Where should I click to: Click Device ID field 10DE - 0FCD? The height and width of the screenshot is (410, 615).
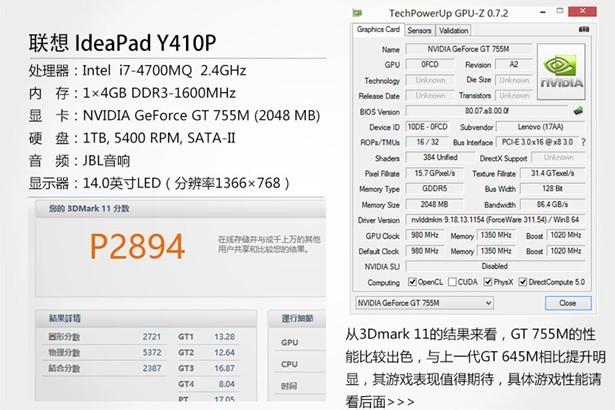click(427, 127)
